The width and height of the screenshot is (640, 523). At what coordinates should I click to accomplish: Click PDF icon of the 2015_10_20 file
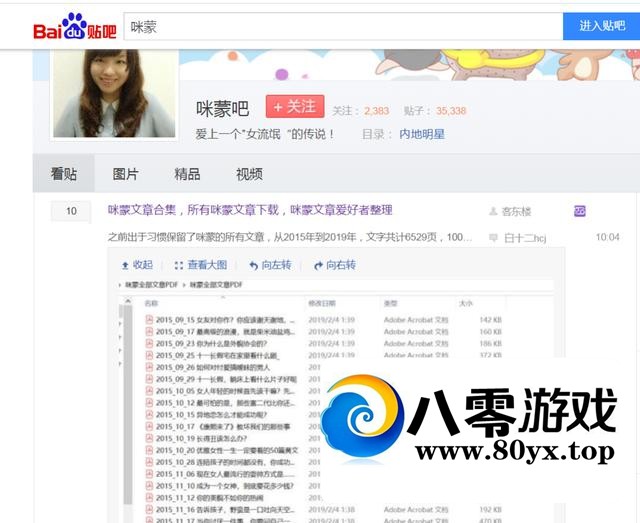(x=149, y=450)
